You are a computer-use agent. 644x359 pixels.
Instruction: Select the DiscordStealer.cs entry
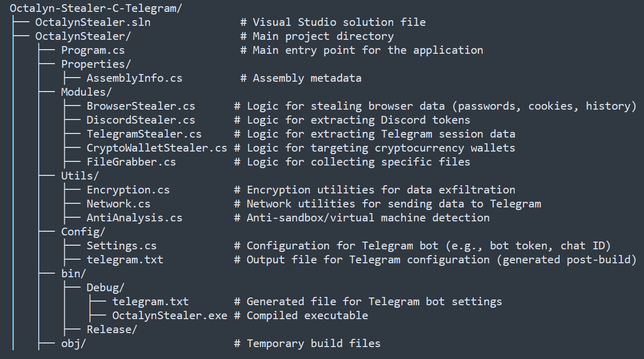(141, 120)
